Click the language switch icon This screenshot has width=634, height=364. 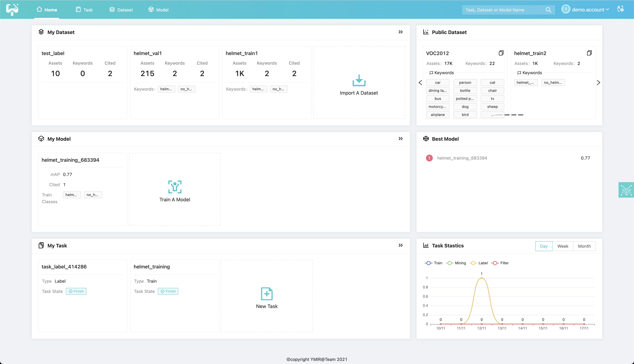click(620, 9)
